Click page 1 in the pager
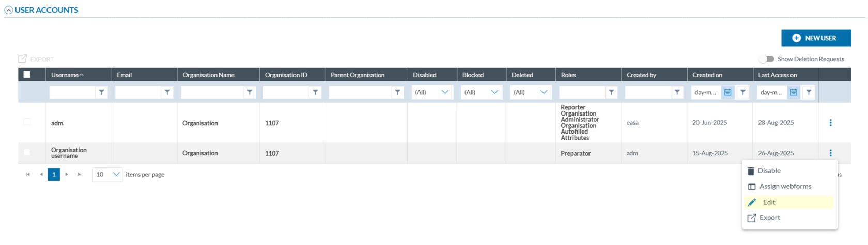 tap(54, 175)
